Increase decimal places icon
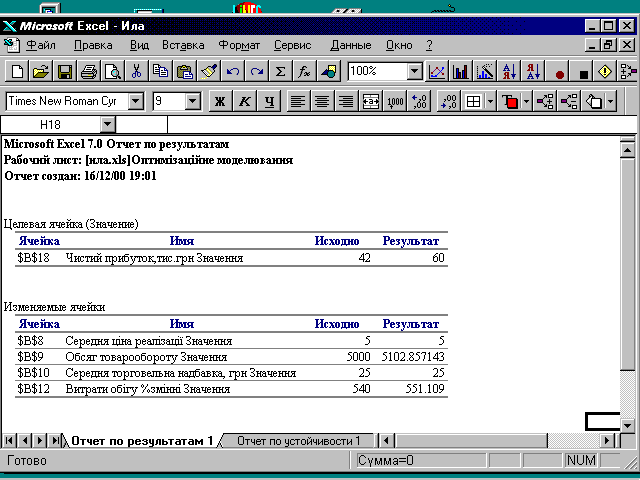This screenshot has width=640, height=480. [x=419, y=101]
